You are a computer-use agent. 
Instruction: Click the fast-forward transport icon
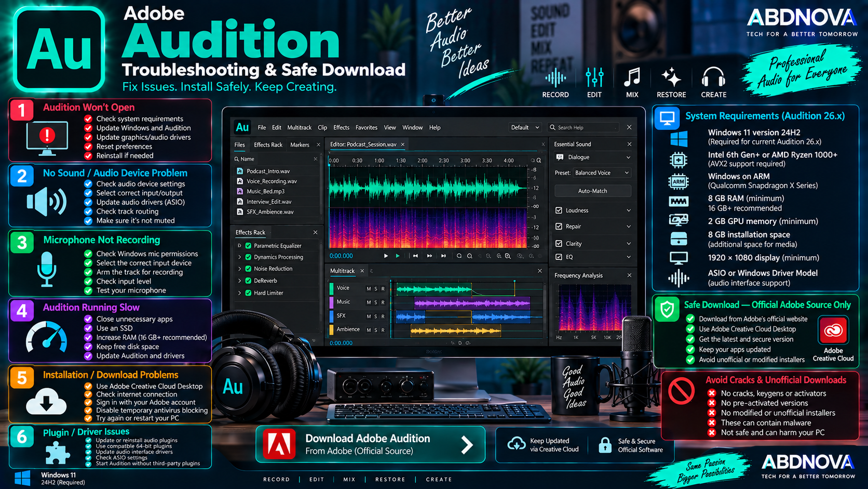(x=429, y=256)
